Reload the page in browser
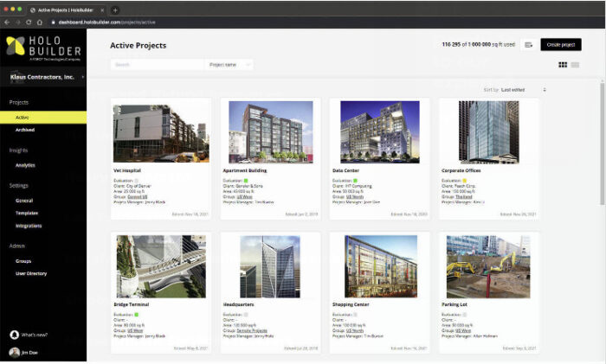 (x=28, y=21)
